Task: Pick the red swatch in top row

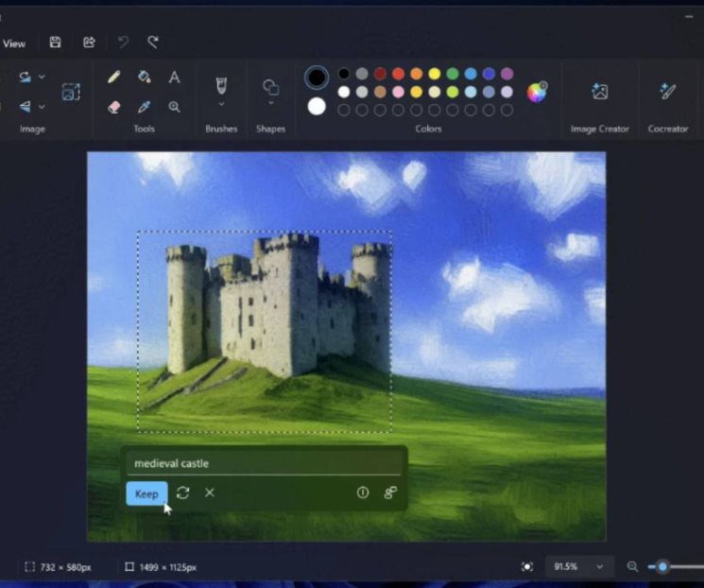Action: click(x=398, y=74)
